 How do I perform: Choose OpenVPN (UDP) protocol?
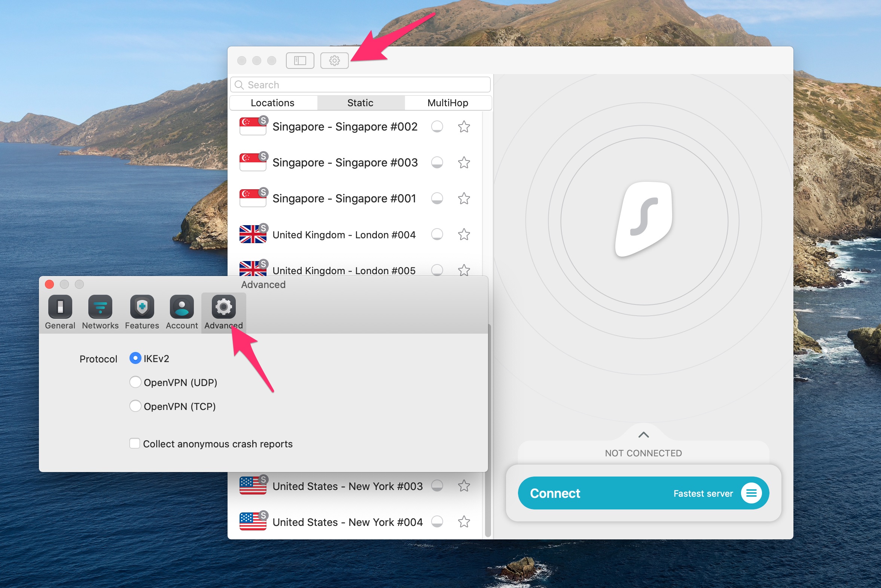click(135, 382)
